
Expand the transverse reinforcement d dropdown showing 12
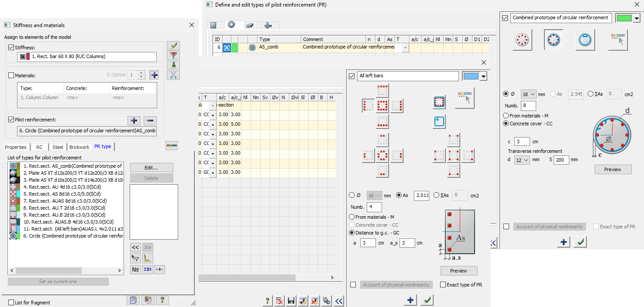tap(522, 160)
